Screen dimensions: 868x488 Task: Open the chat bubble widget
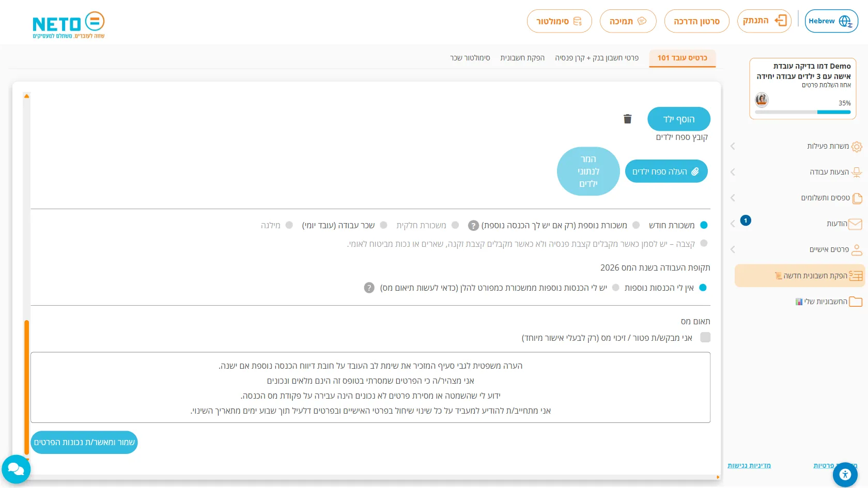[16, 469]
